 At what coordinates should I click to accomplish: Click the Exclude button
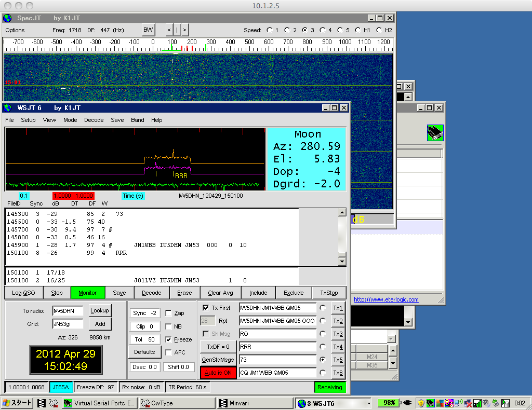294,293
